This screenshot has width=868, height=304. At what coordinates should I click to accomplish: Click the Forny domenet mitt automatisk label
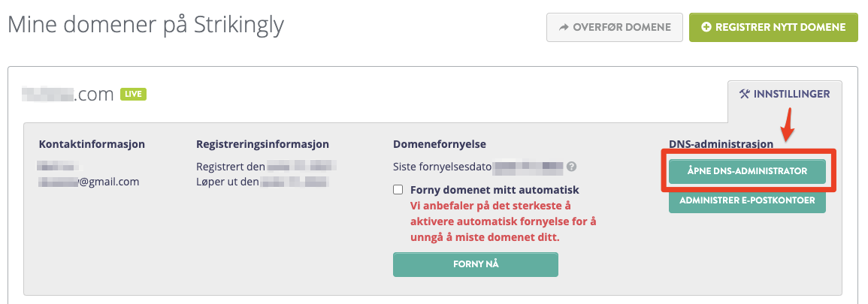pyautogui.click(x=494, y=190)
